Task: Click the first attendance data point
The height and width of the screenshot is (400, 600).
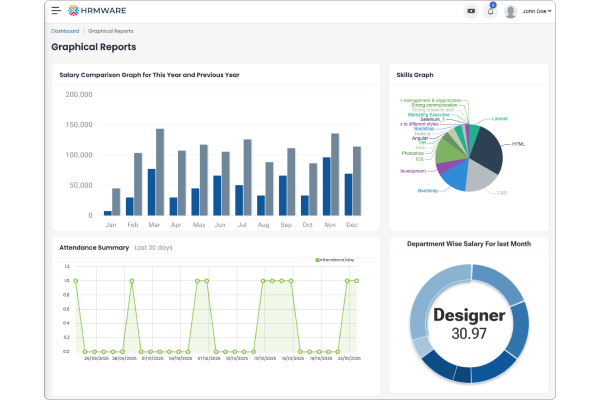Action: tap(76, 281)
